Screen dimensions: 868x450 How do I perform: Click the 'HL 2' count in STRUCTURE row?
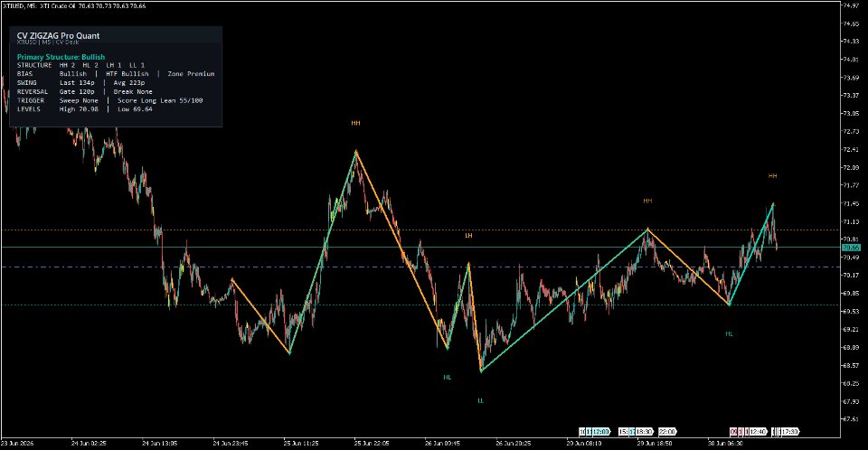pyautogui.click(x=90, y=65)
